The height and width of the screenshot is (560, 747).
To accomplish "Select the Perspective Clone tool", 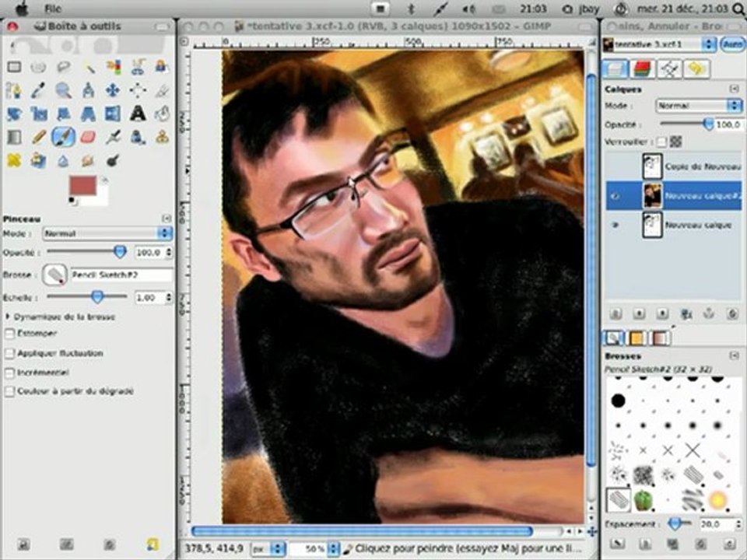I will (39, 160).
